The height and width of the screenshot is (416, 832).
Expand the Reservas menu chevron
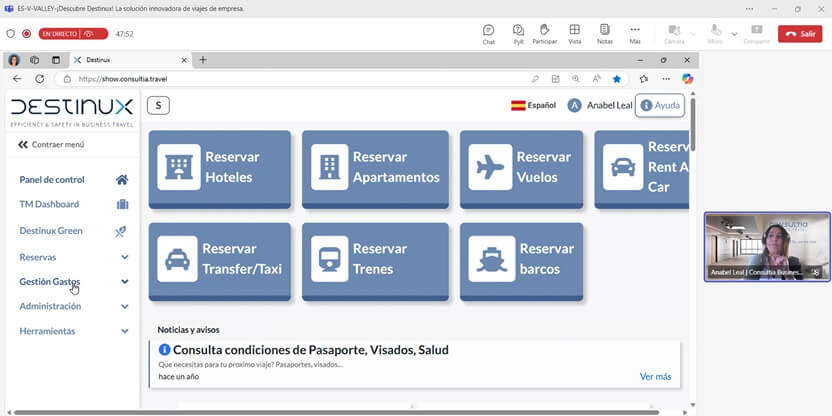125,257
